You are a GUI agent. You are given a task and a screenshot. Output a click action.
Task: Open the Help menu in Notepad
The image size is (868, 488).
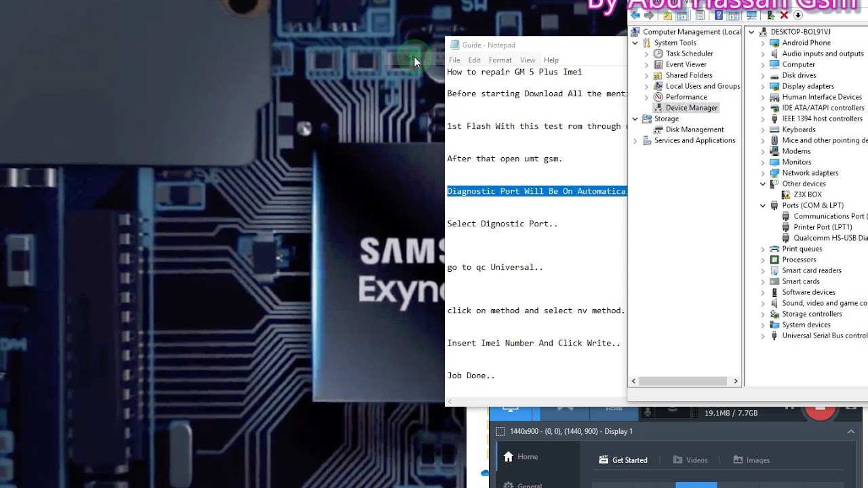(x=551, y=60)
